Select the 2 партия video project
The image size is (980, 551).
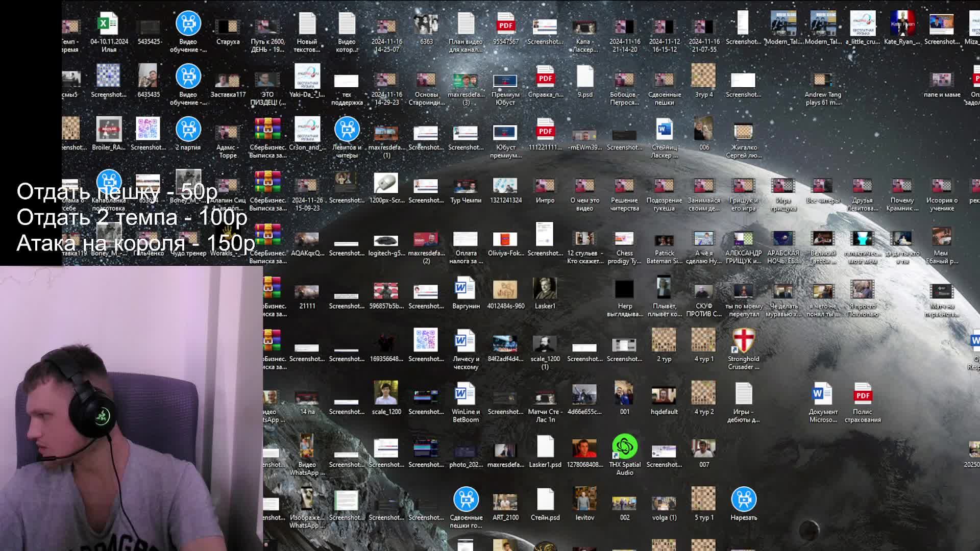click(x=188, y=130)
